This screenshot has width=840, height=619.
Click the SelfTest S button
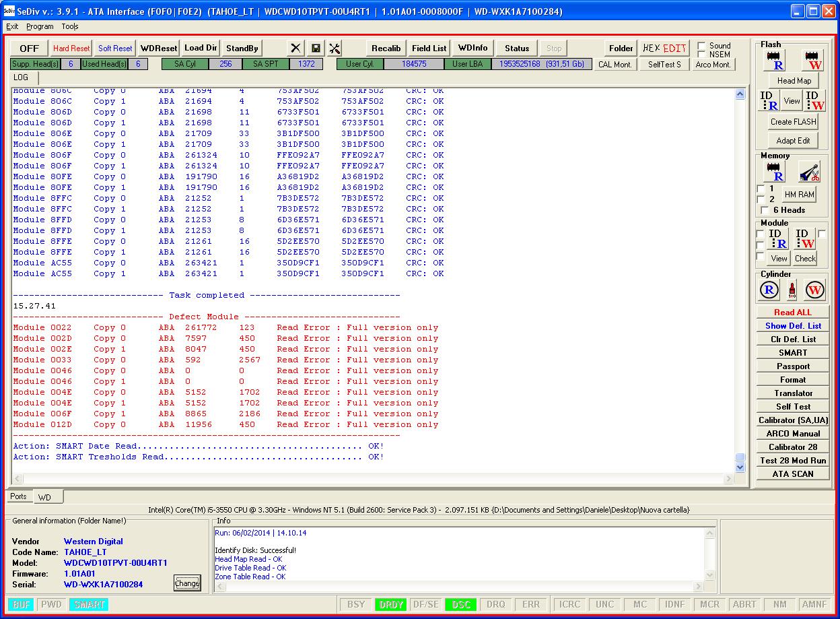coord(664,65)
